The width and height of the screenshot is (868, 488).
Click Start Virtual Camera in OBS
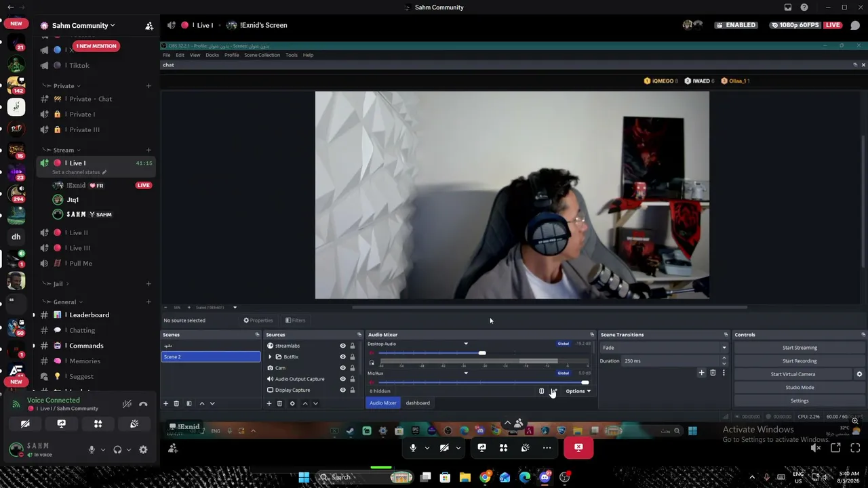pos(793,374)
